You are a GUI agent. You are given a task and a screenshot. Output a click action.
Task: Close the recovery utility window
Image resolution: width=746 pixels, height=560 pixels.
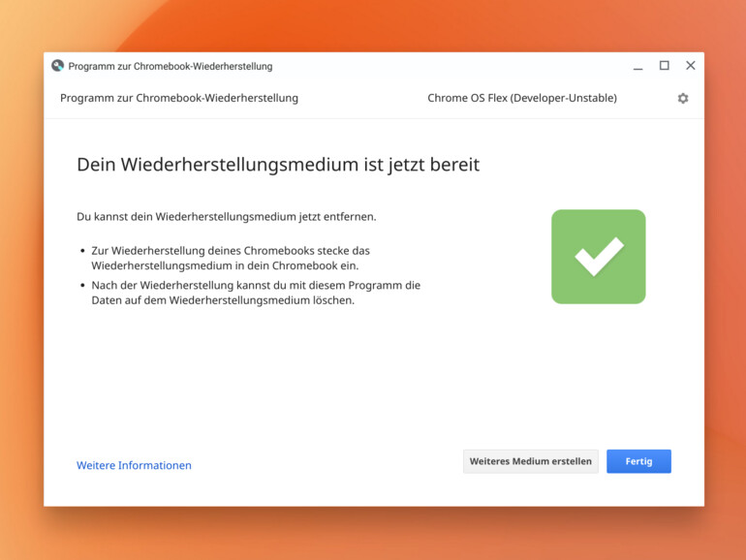pos(691,66)
